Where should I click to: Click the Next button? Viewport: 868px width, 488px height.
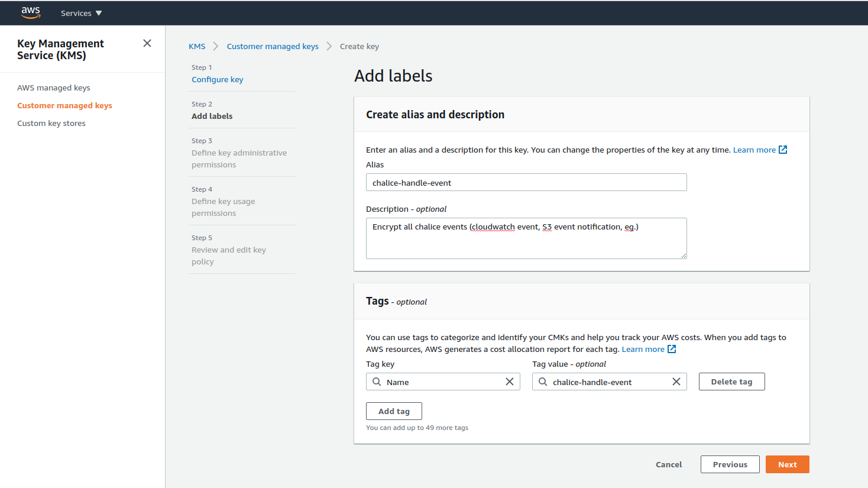787,464
